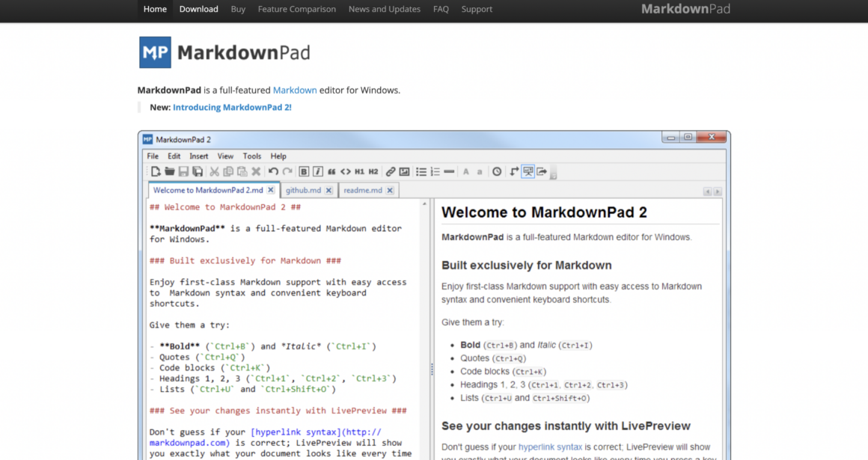Click the Paste clipboard icon
The width and height of the screenshot is (868, 460).
[x=242, y=171]
